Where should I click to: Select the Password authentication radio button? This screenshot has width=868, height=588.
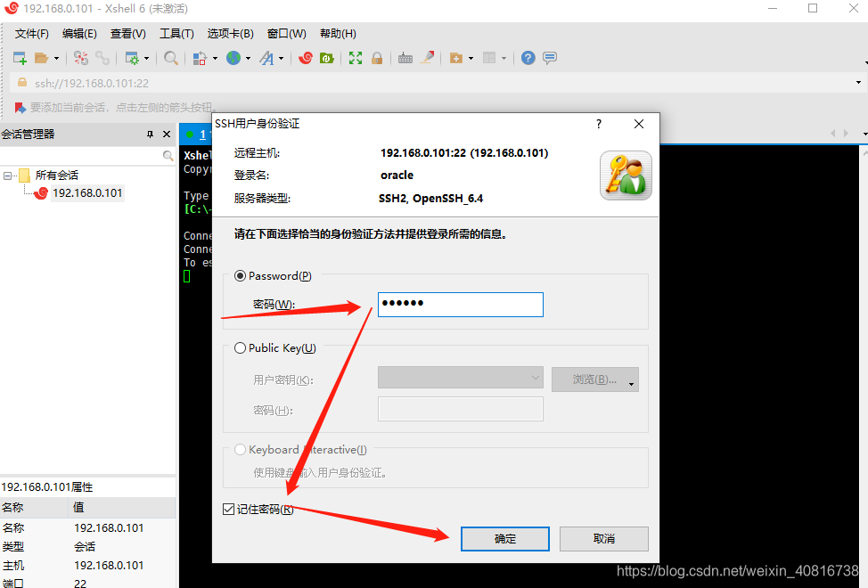[x=240, y=275]
